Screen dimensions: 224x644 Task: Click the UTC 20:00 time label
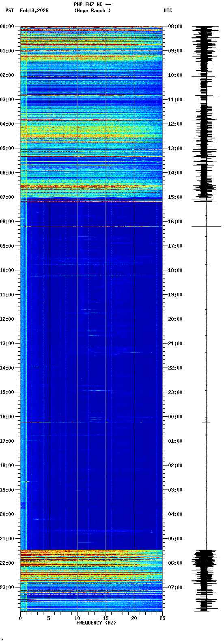point(175,319)
